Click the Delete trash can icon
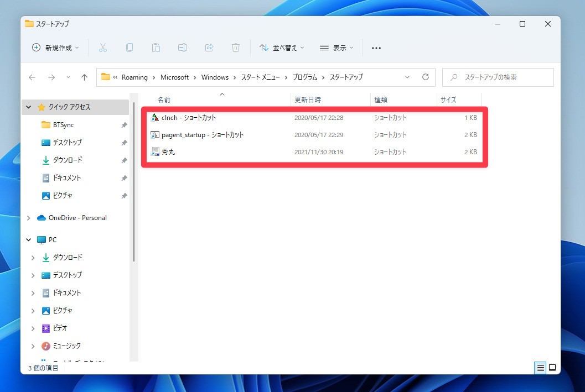Image resolution: width=585 pixels, height=392 pixels. [x=236, y=48]
